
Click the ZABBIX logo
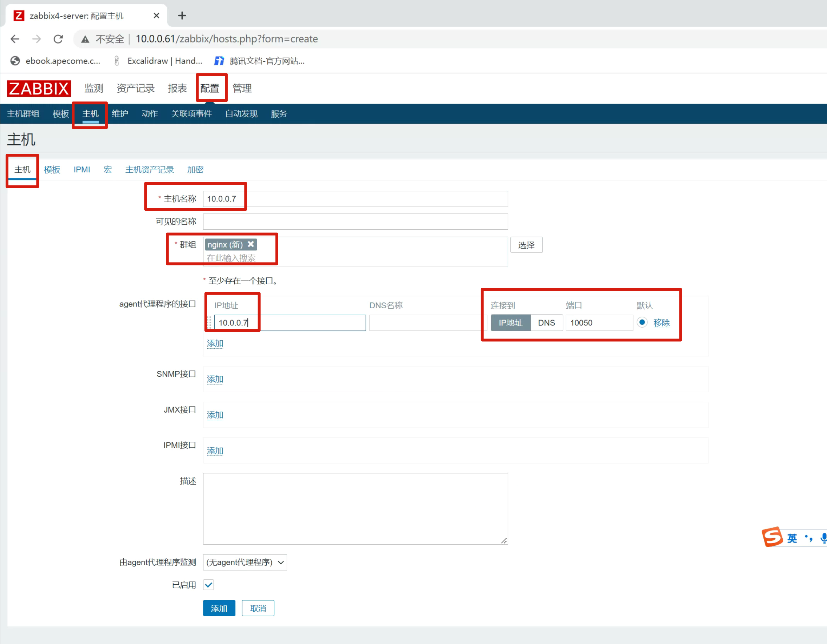pyautogui.click(x=39, y=88)
